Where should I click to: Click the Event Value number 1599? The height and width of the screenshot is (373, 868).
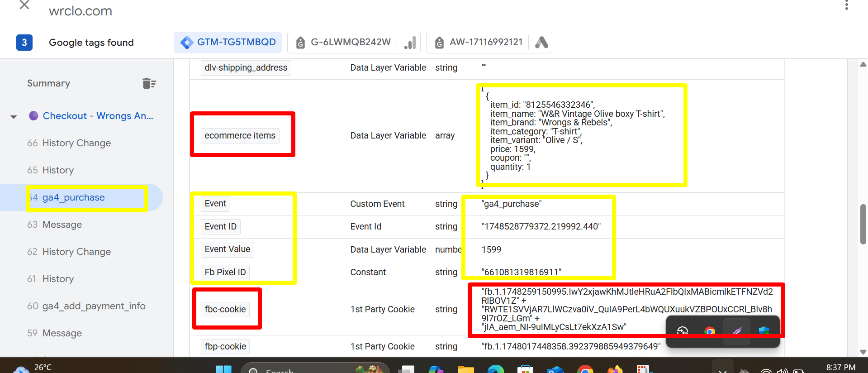point(491,249)
